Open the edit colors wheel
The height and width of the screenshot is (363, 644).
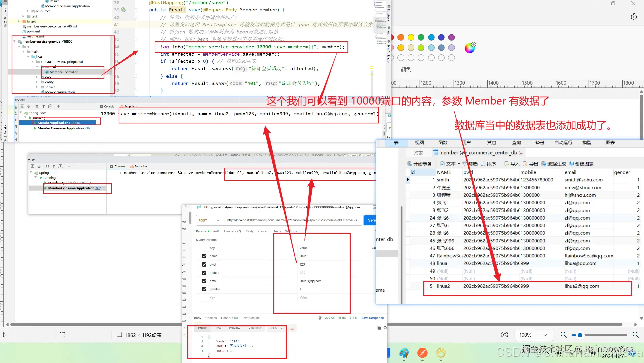point(470,48)
